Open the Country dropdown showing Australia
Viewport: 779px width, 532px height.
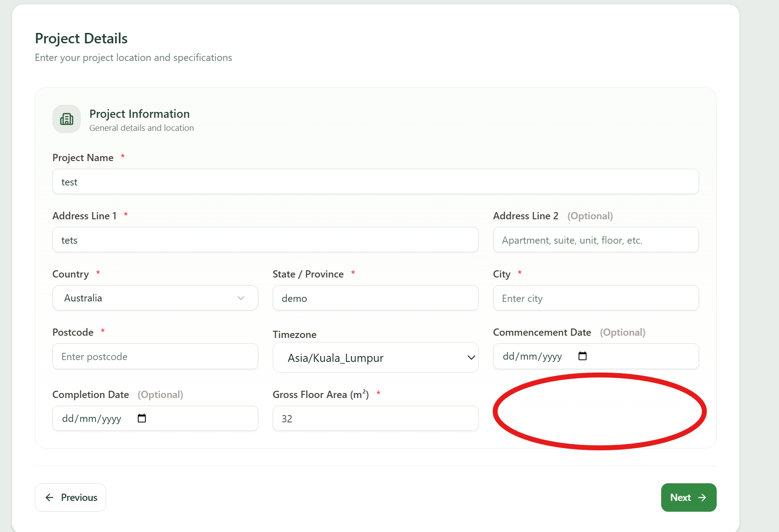pos(155,298)
